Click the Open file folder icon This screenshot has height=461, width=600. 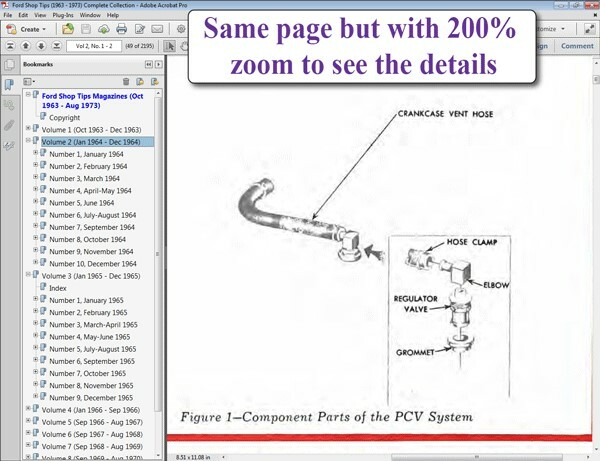tap(66, 30)
